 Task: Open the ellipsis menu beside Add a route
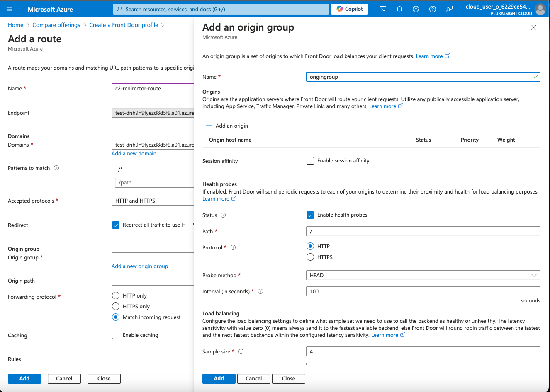(75, 39)
